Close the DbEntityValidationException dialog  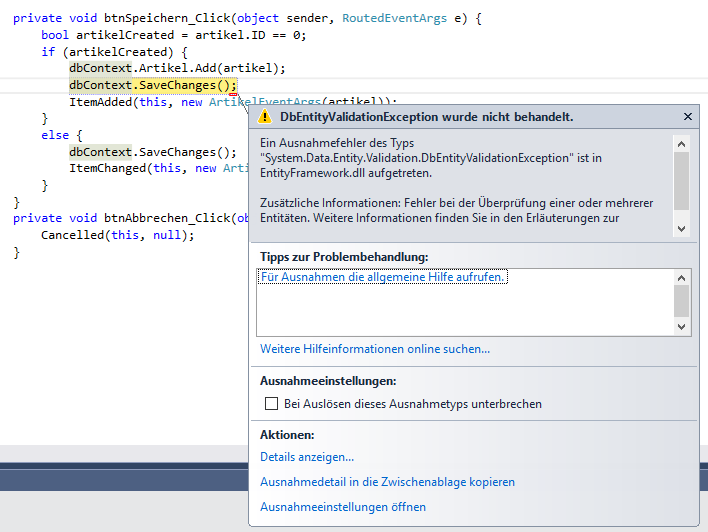688,117
